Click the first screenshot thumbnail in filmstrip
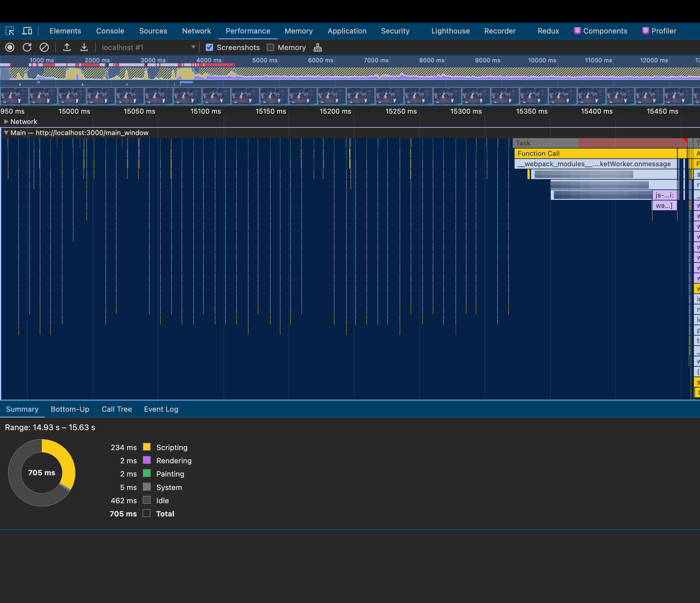Screen dimensions: 700x603 click(14, 96)
